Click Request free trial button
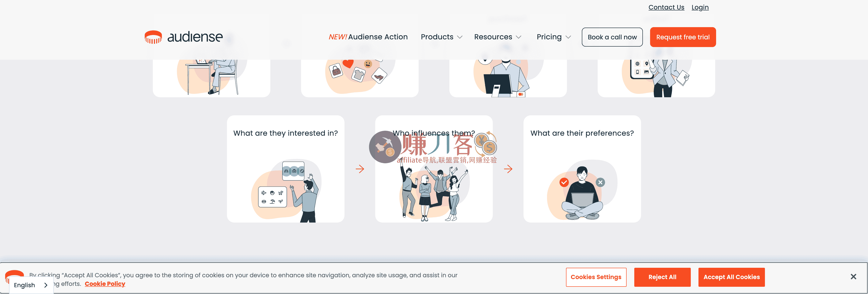868x294 pixels. [683, 37]
